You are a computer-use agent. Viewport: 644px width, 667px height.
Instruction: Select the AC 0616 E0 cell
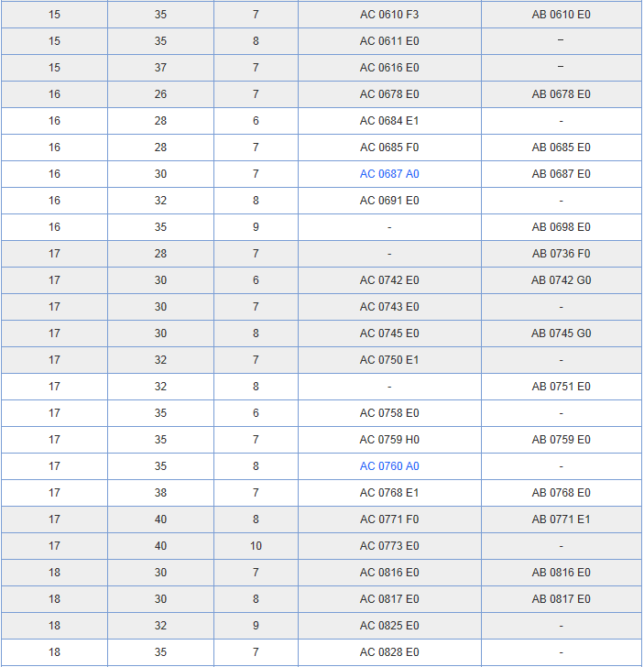[389, 68]
